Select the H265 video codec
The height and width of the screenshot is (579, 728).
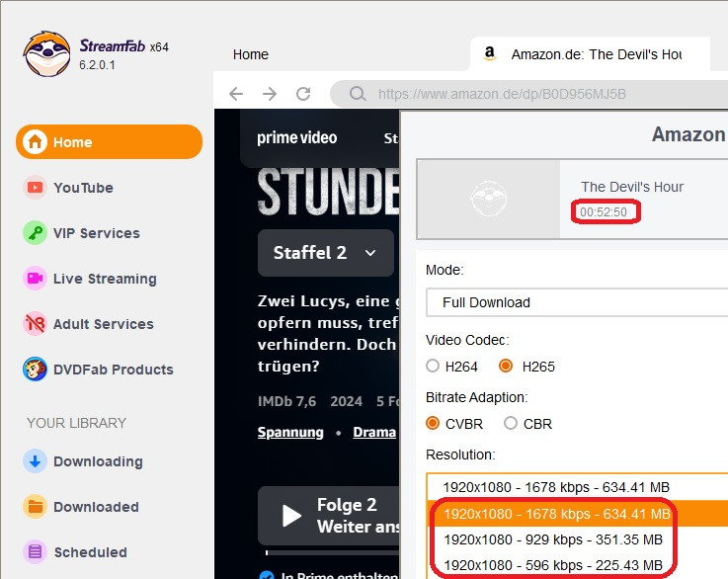506,366
